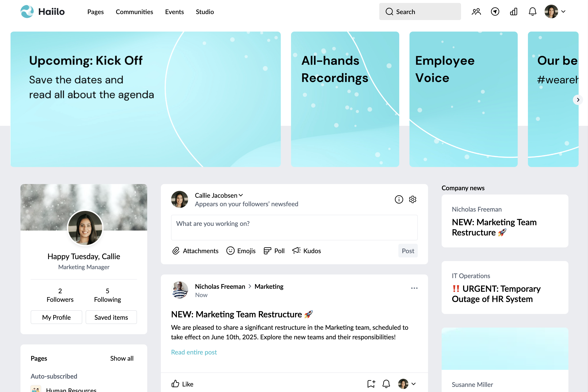Screen dimensions: 588x392
Task: Expand the user avatar menu in header
Action: [x=555, y=12]
